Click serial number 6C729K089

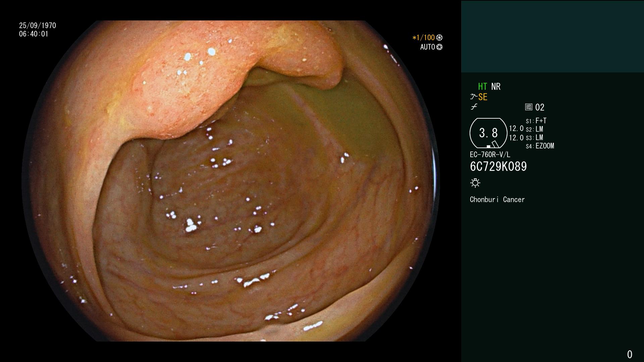498,166
